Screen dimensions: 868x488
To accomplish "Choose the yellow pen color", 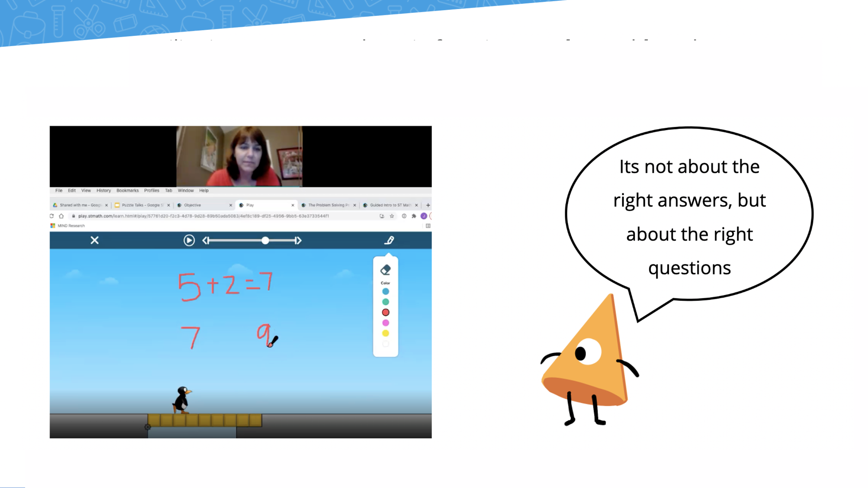I will pos(386,333).
